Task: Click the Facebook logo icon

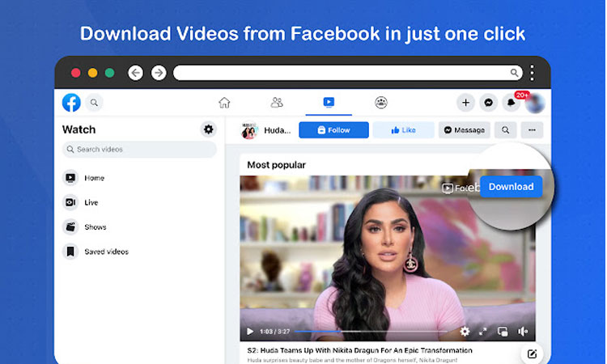Action: 71,103
